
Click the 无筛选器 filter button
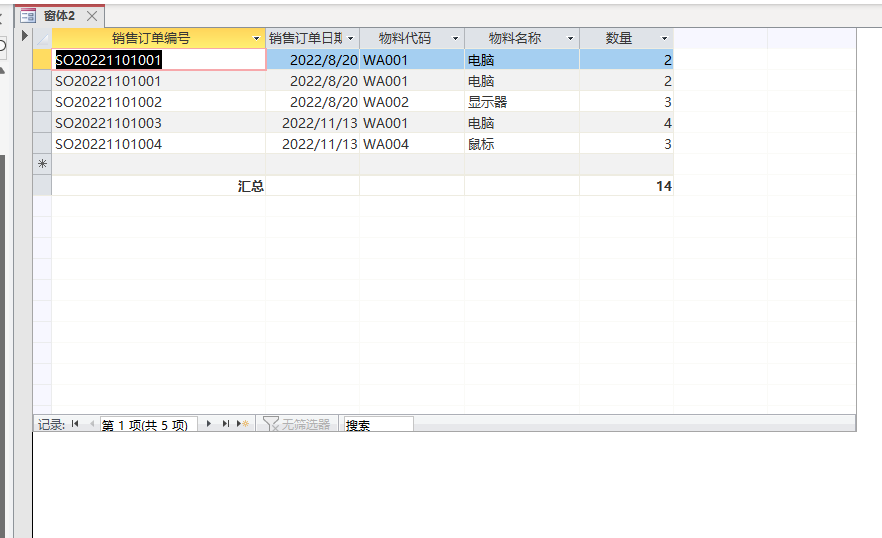[296, 424]
